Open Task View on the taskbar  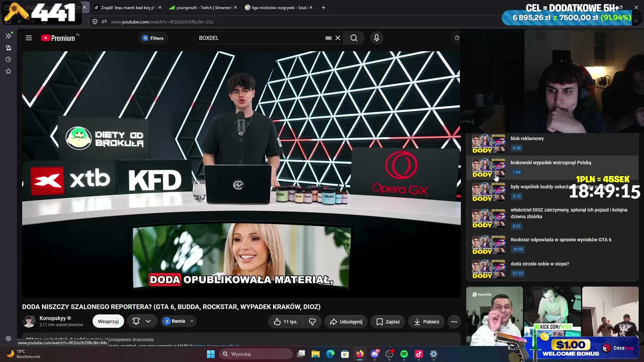coord(301,354)
